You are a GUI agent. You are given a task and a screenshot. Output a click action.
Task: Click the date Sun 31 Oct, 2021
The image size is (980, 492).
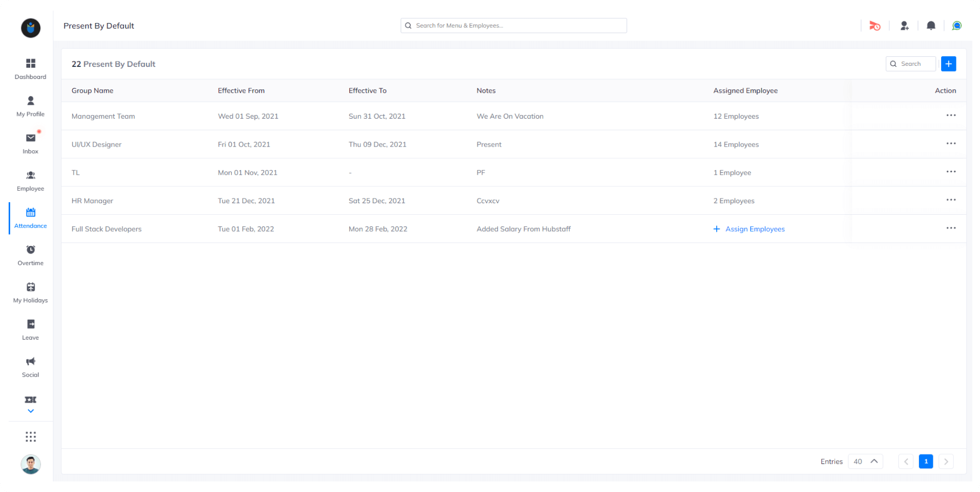377,116
